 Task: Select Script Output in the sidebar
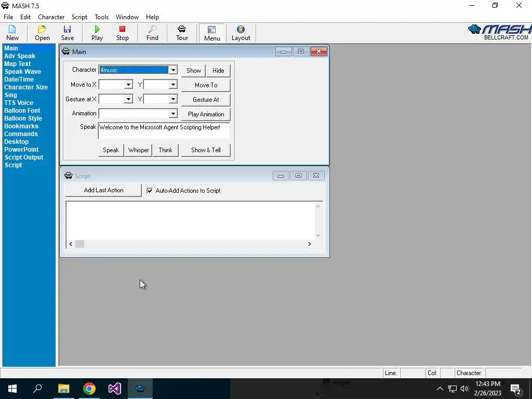click(24, 157)
